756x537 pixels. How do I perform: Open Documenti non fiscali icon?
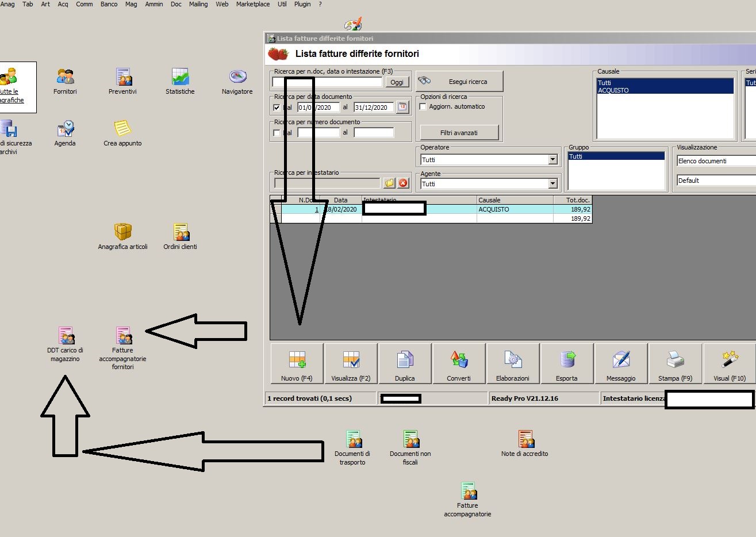click(410, 447)
